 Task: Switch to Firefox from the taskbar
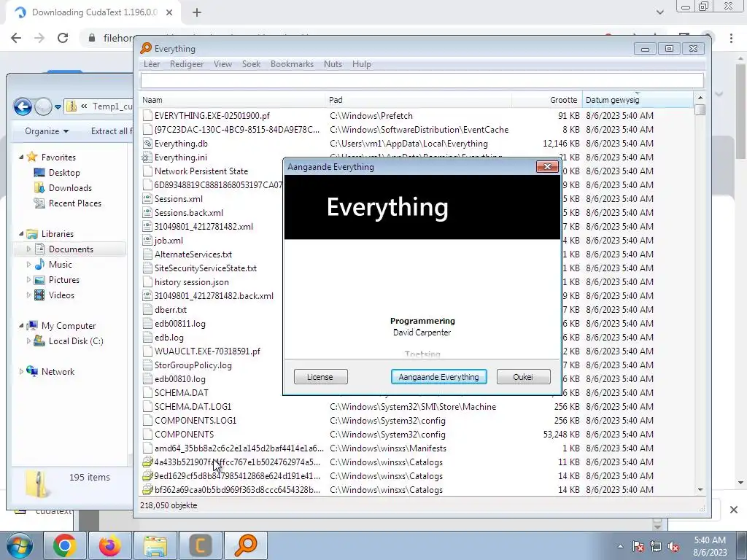tap(109, 545)
